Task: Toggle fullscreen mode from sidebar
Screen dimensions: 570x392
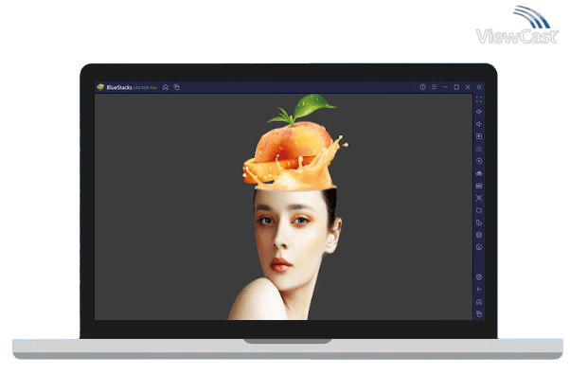Action: click(479, 99)
